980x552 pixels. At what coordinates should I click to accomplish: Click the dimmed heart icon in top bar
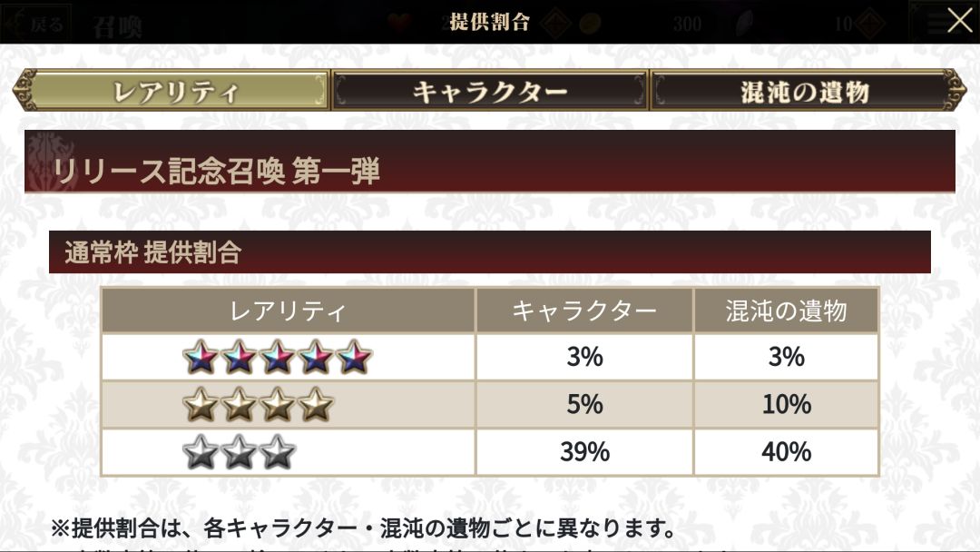point(398,23)
